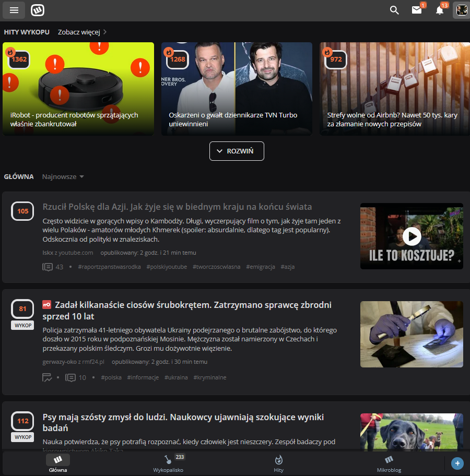Play the ILE TO KOSZTUJE video thumbnail
This screenshot has height=476, width=470.
point(412,236)
